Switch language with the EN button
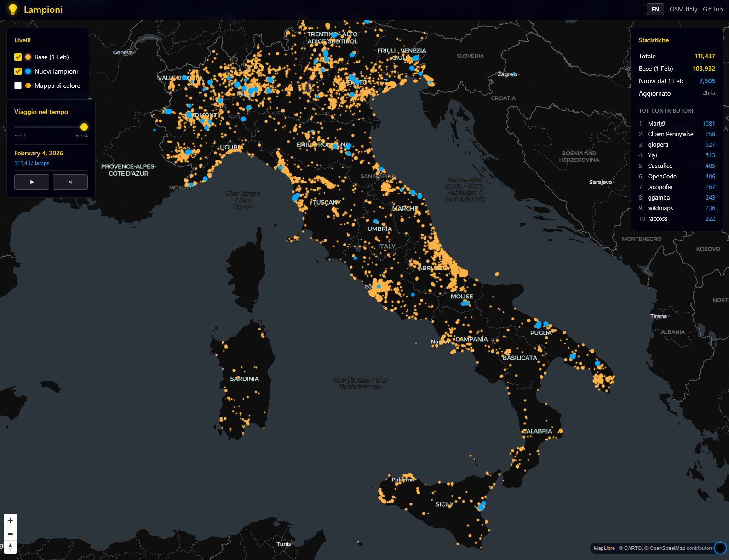729x560 pixels. (x=655, y=9)
